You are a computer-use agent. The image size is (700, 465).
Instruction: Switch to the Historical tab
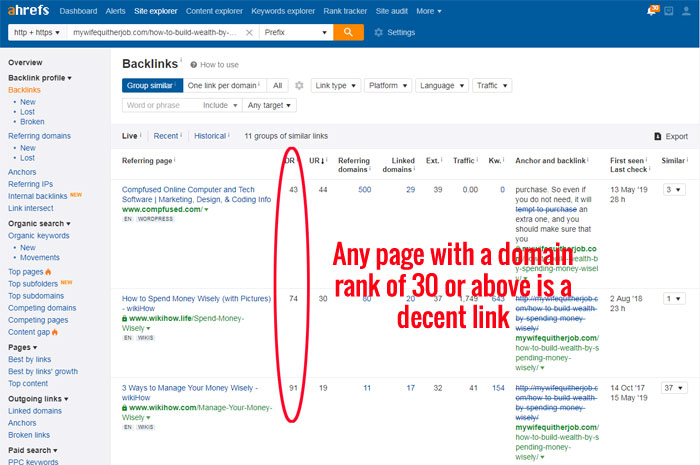pos(210,136)
